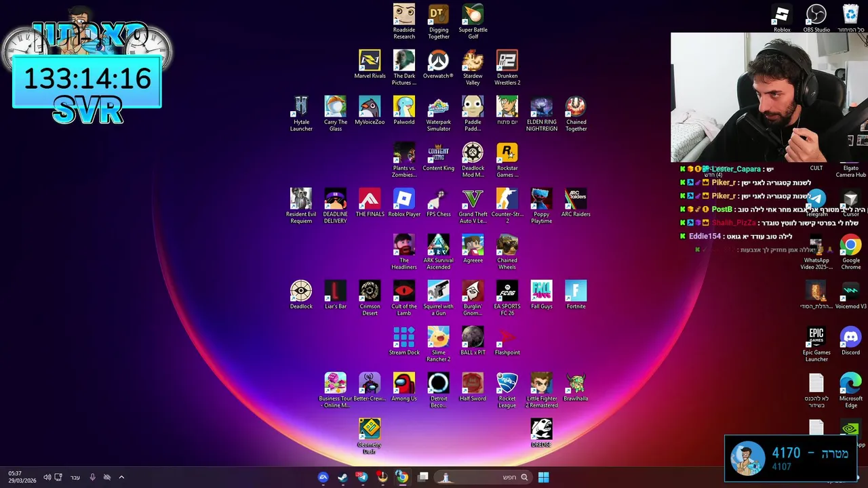The image size is (868, 488).
Task: Launch Digging Together from the desktop
Action: tap(439, 22)
